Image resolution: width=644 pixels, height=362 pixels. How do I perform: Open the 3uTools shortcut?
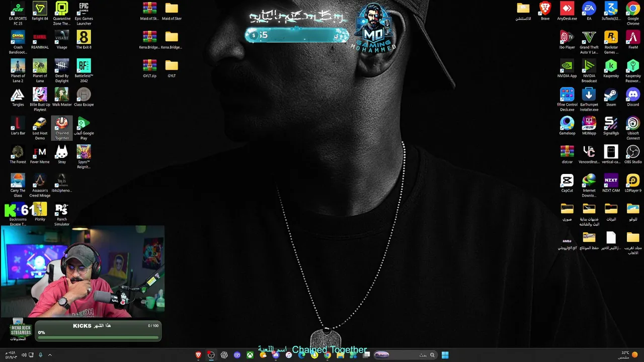pyautogui.click(x=611, y=11)
